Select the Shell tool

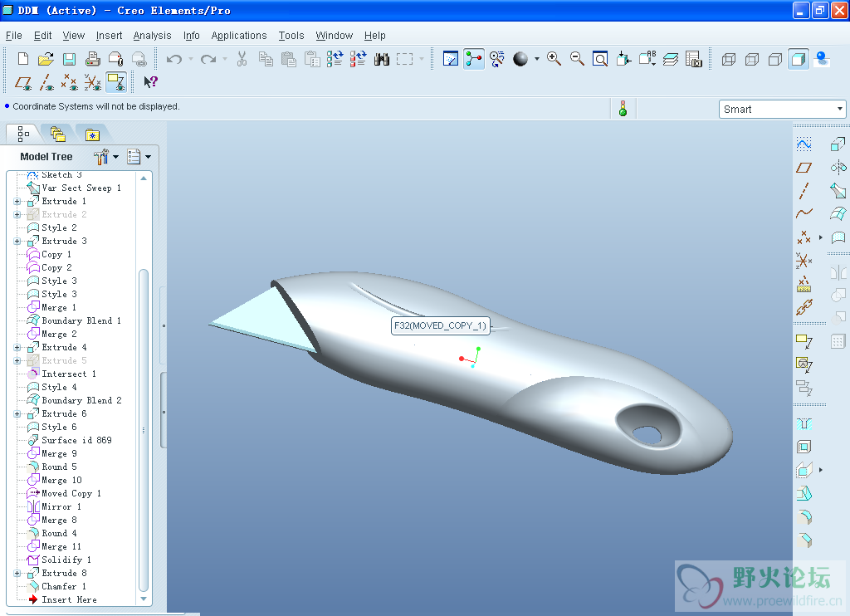click(804, 447)
